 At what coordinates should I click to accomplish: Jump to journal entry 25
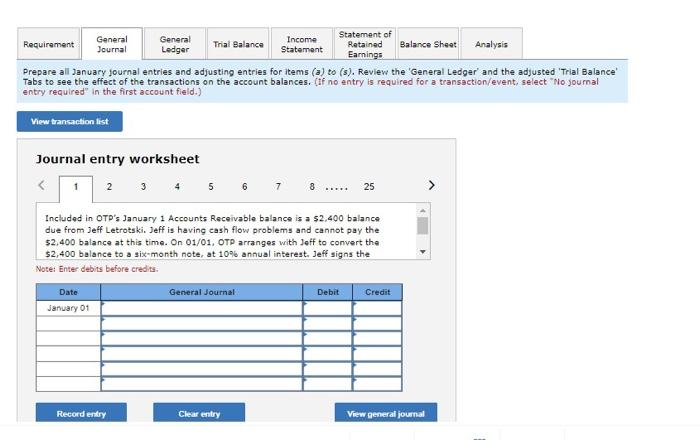click(x=369, y=187)
